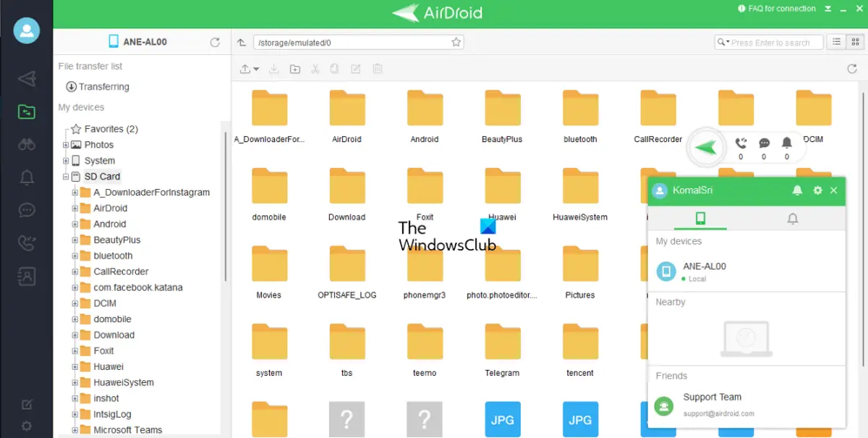Open the settings gear at sidebar bottom
Image resolution: width=868 pixels, height=438 pixels.
[27, 426]
